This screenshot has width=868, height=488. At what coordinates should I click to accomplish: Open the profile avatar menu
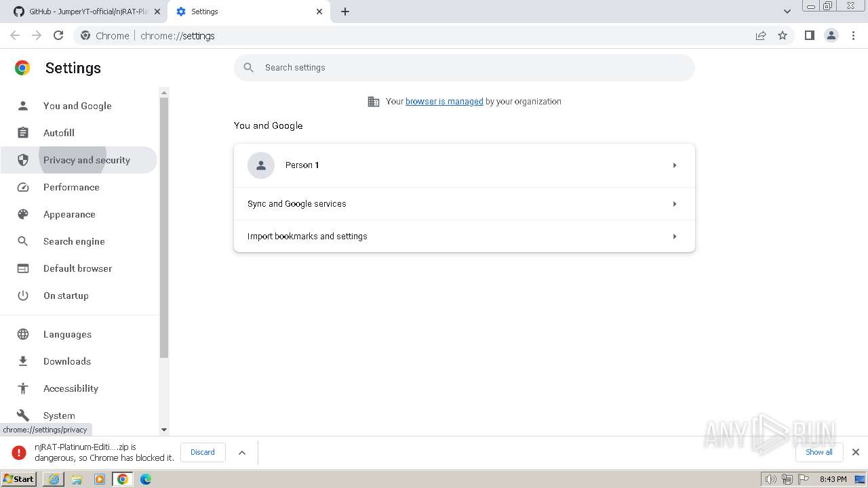[831, 35]
